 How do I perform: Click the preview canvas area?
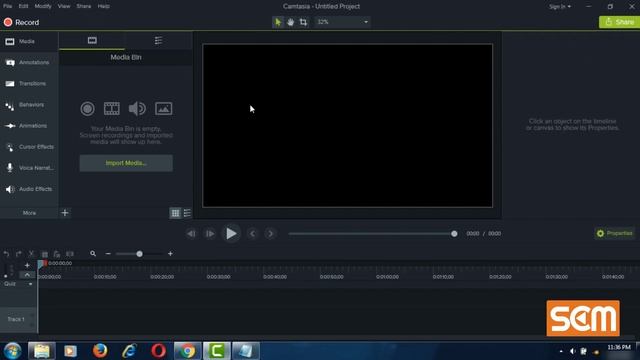347,126
